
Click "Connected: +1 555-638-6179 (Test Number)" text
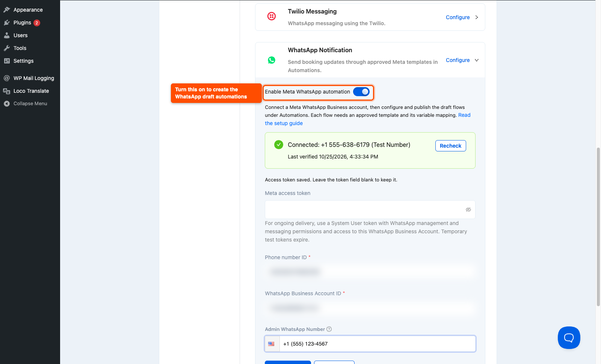[x=349, y=145]
